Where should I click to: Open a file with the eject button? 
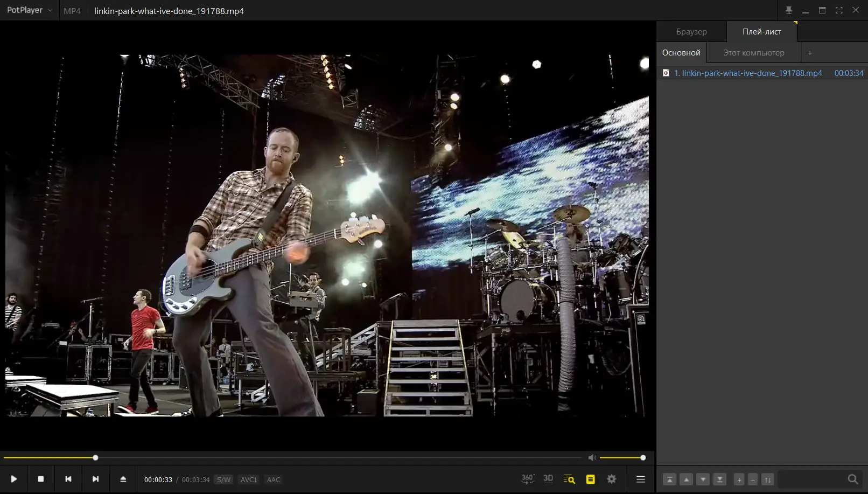click(x=123, y=479)
